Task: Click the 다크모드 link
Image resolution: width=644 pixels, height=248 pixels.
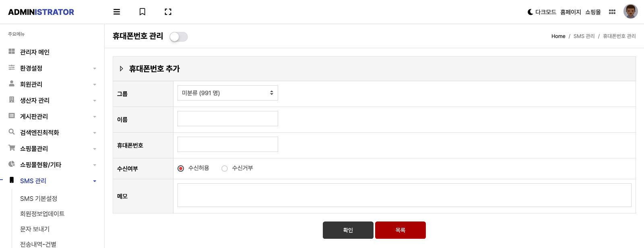Action: point(546,12)
